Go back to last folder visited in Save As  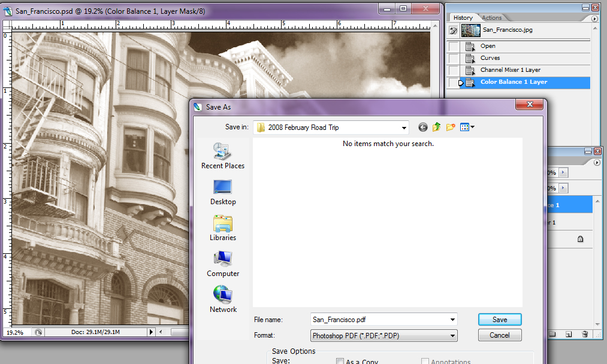coord(422,127)
